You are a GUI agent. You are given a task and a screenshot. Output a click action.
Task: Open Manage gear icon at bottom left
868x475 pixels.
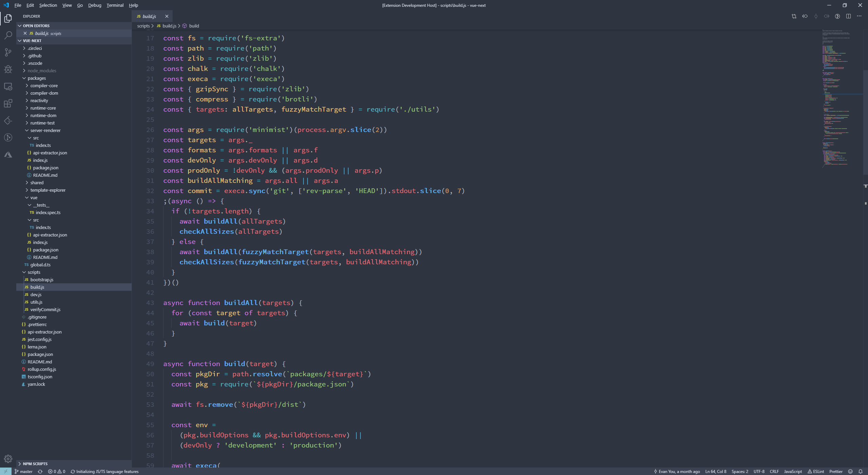coord(8,459)
